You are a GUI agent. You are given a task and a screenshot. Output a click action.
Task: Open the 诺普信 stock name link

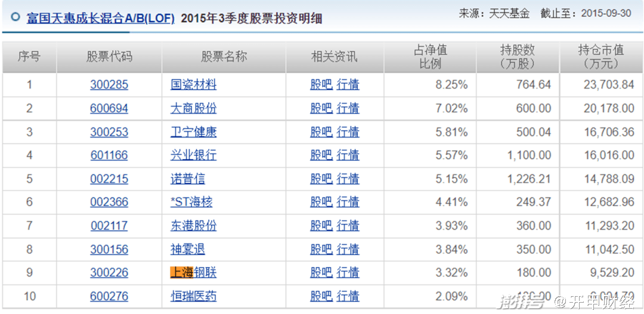click(x=188, y=179)
